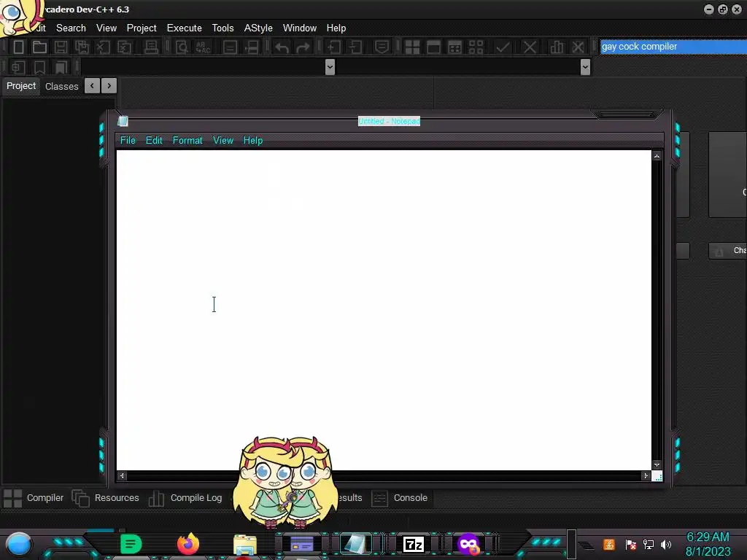
Task: Open the Execute menu
Action: tap(185, 28)
